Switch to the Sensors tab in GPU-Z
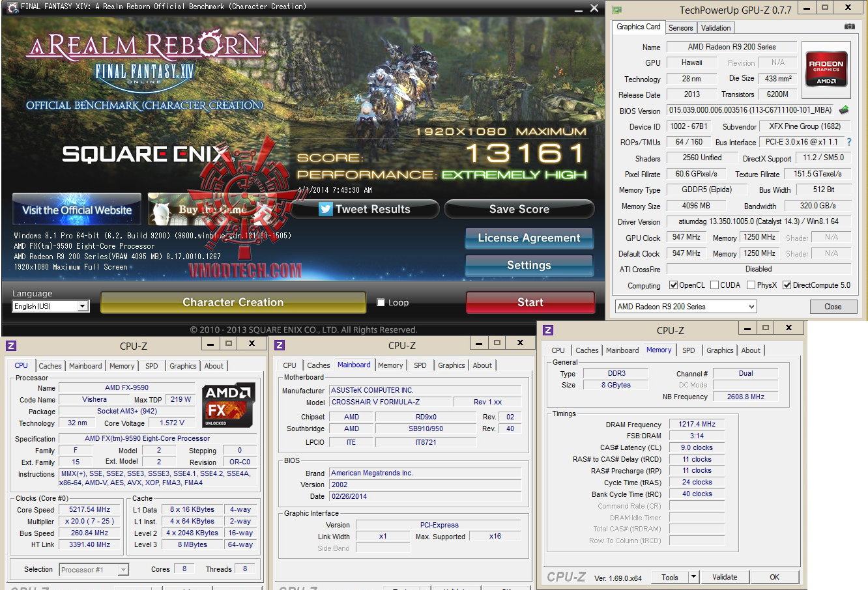The width and height of the screenshot is (868, 590). (x=680, y=28)
